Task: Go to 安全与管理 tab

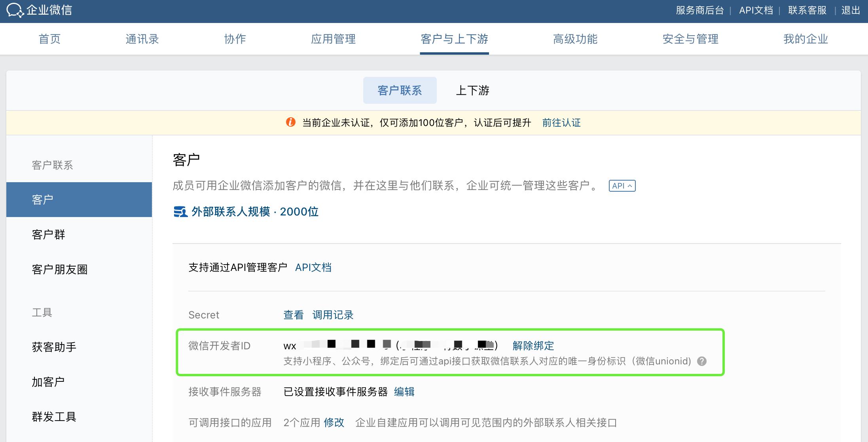Action: pos(690,39)
